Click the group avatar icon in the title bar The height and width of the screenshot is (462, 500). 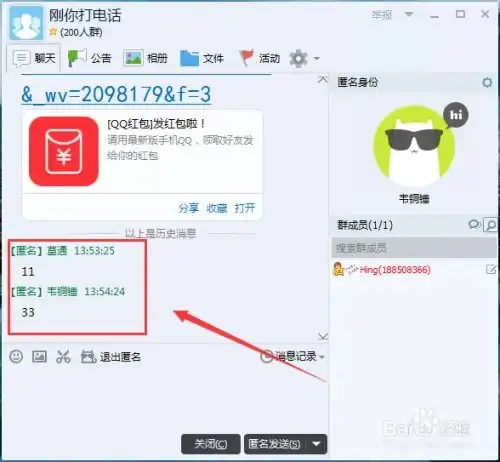(x=26, y=23)
